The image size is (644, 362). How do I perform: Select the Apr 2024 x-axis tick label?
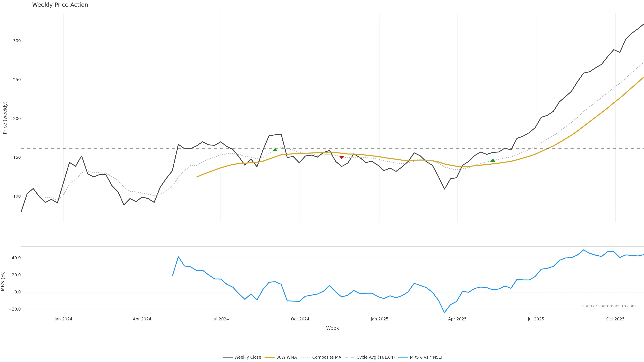[x=142, y=319]
